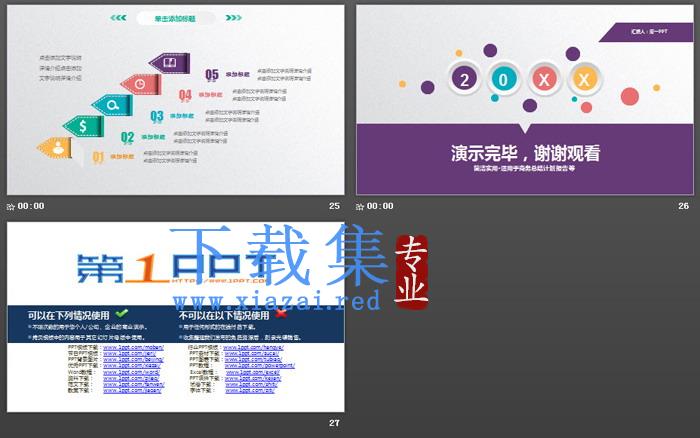
Task: Click the 00:00 timing under slide 26
Action: (380, 206)
